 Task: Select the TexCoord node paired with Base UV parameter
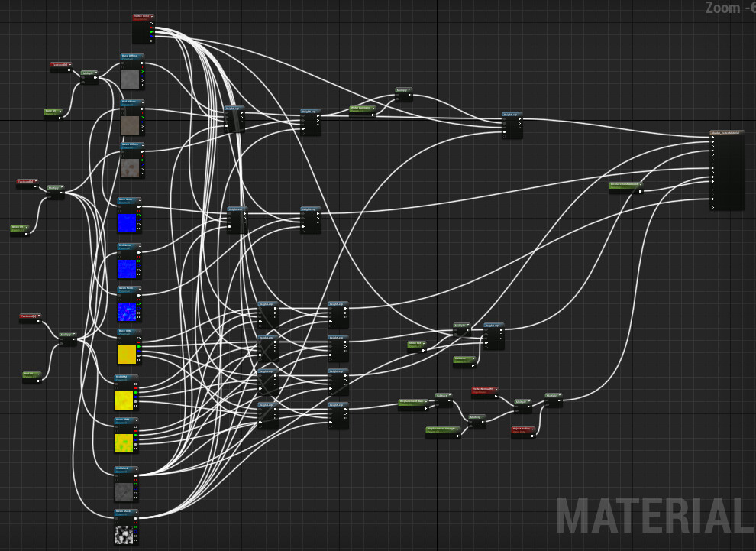(61, 67)
